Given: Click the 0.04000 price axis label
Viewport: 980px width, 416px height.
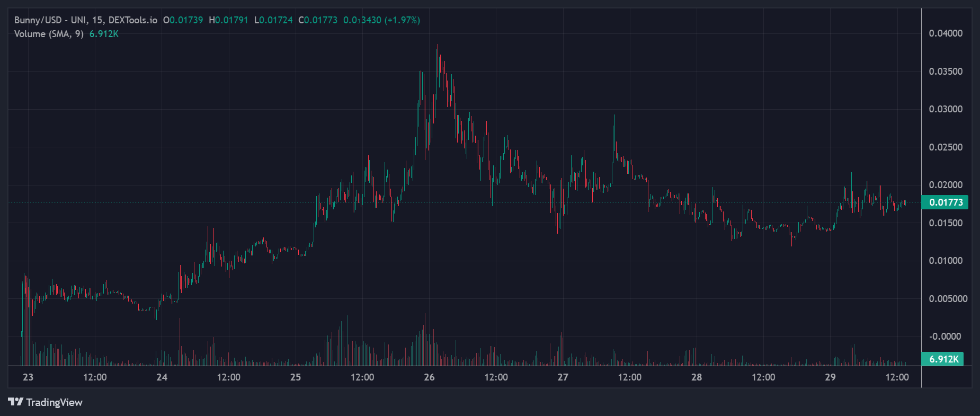Looking at the screenshot, I should [x=946, y=33].
